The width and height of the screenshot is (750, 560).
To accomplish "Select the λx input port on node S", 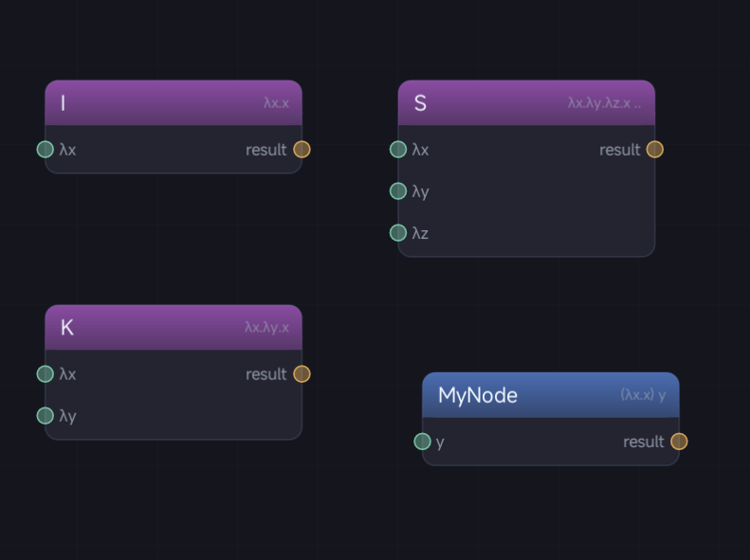I will coord(398,150).
